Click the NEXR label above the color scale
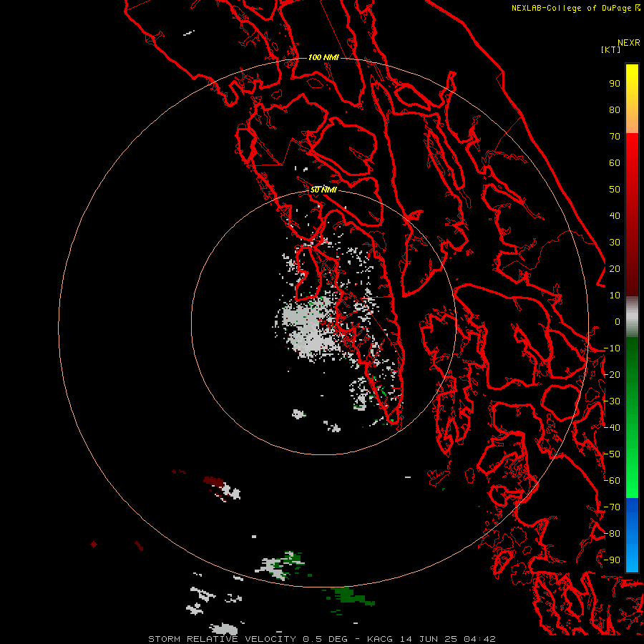Image resolution: width=644 pixels, height=644 pixels. [x=629, y=43]
